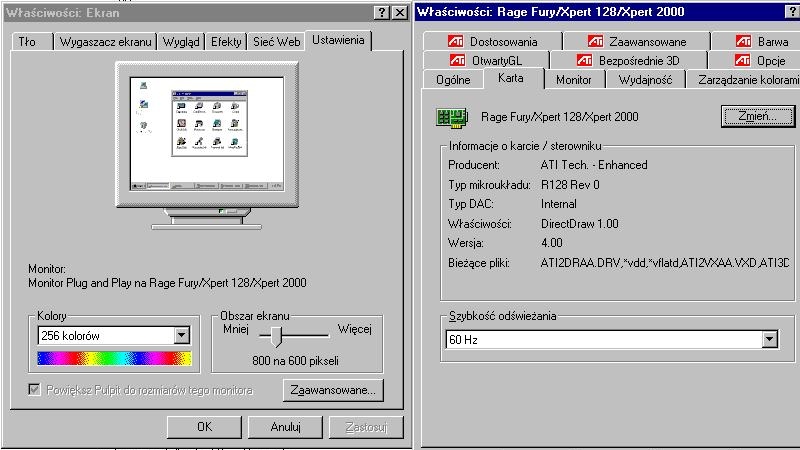Click the ATI logo on OtwartyGL tab
Screen dimensions: 800x450
tap(457, 61)
